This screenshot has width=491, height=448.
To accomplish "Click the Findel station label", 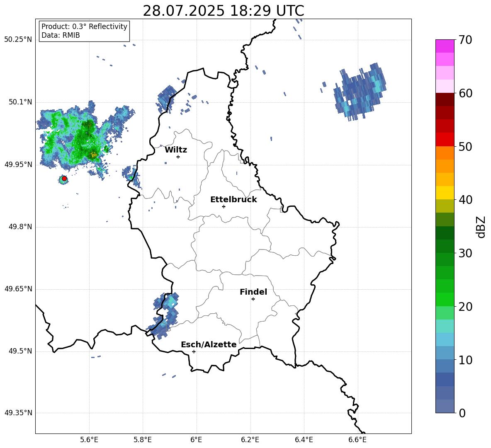I will (x=253, y=292).
